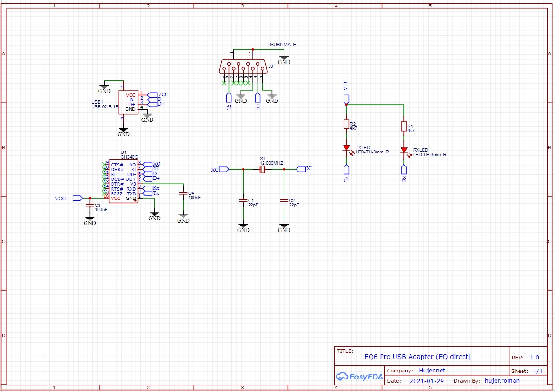The height and width of the screenshot is (392, 555).
Task: Click the XI net port right of crystal
Action: 300,169
